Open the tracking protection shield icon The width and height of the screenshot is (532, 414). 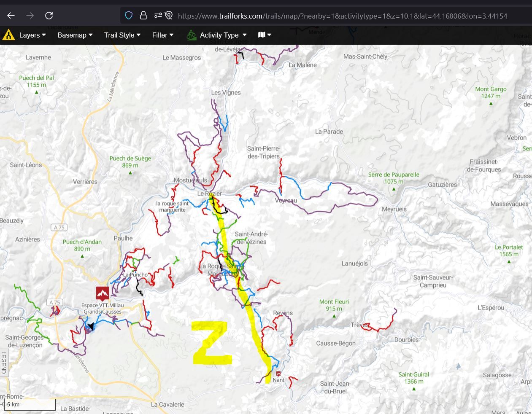tap(129, 16)
